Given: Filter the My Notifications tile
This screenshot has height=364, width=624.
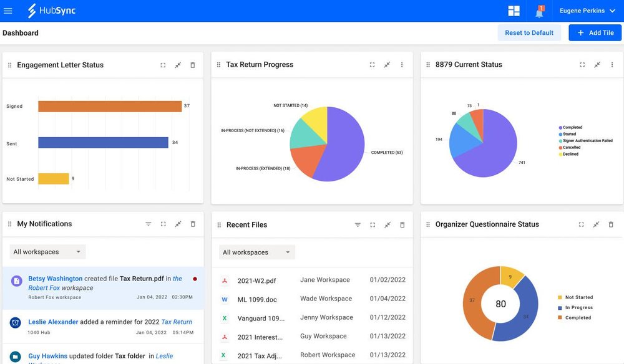Looking at the screenshot, I should (x=148, y=224).
